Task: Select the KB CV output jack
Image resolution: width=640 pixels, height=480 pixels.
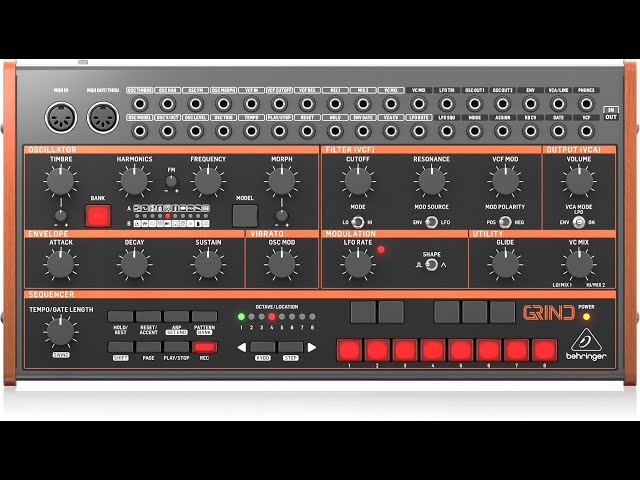Action: coord(530,131)
